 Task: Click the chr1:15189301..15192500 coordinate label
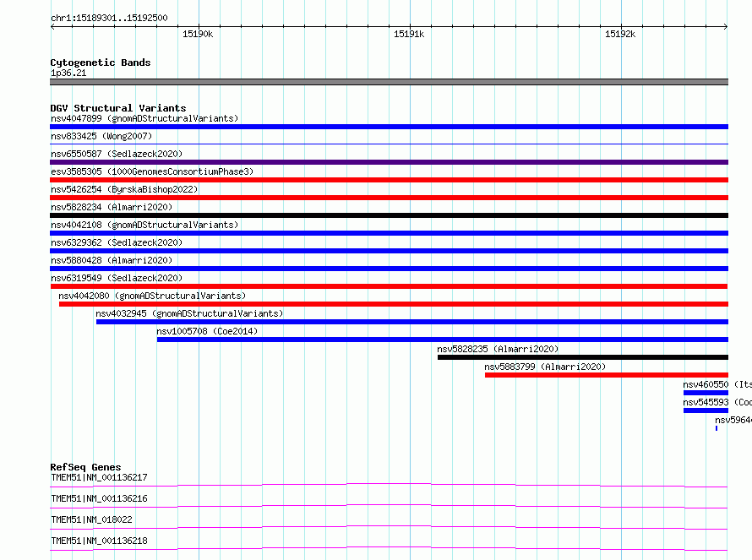coord(109,19)
